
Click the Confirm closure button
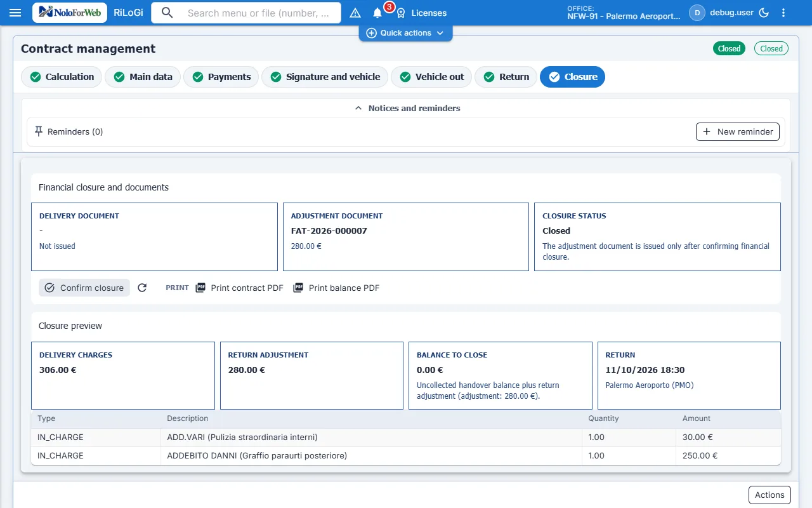[x=84, y=288]
